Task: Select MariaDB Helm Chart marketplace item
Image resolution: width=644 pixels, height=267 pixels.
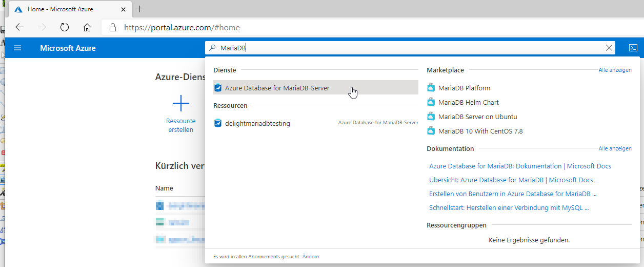Action: 468,102
